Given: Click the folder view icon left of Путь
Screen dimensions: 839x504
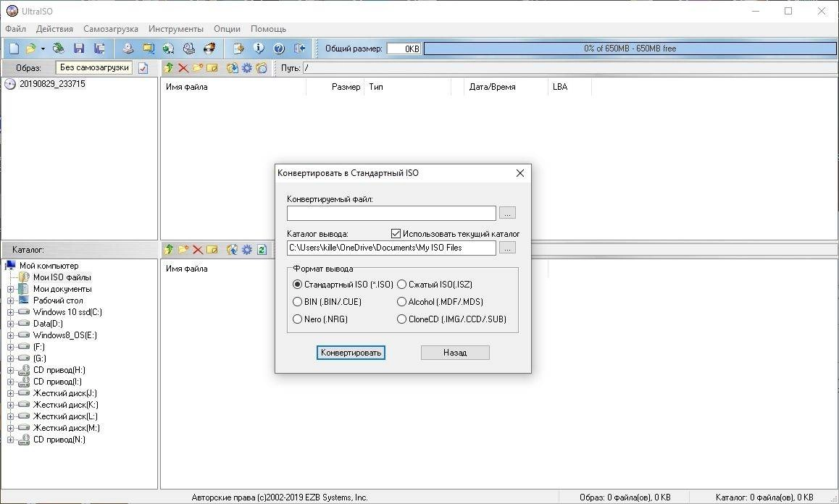Looking at the screenshot, I should [261, 68].
